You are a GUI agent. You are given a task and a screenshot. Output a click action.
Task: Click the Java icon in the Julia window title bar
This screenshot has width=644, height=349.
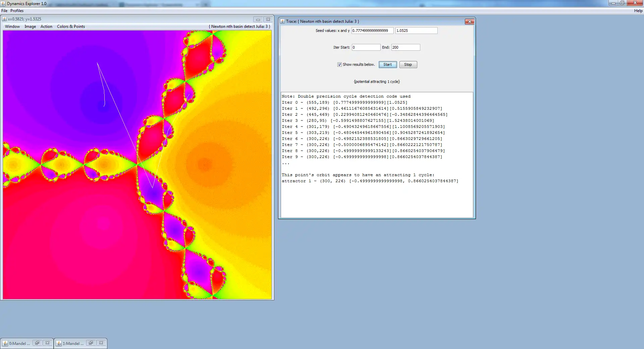click(4, 19)
